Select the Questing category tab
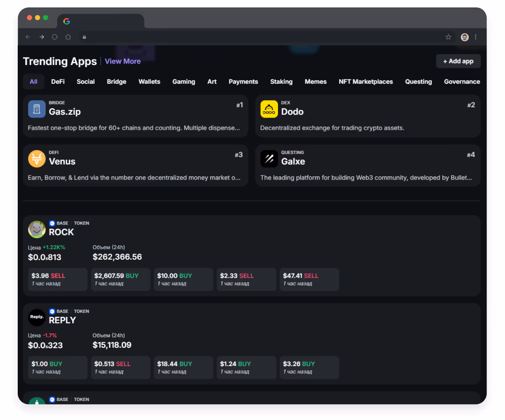The width and height of the screenshot is (505, 420). [x=418, y=81]
